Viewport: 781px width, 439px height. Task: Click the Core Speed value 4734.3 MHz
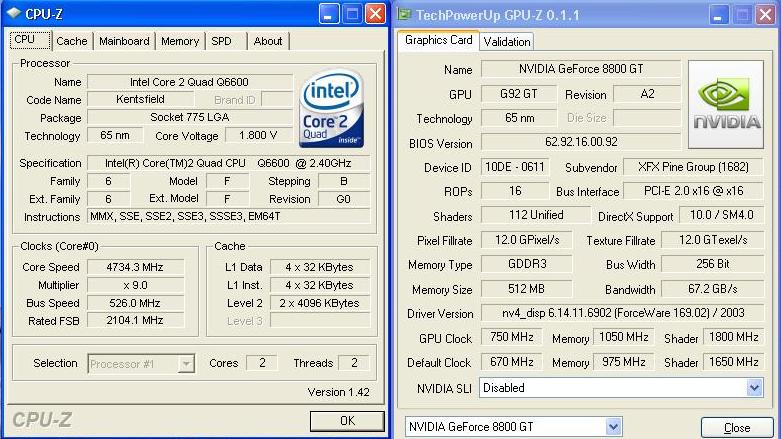[135, 267]
